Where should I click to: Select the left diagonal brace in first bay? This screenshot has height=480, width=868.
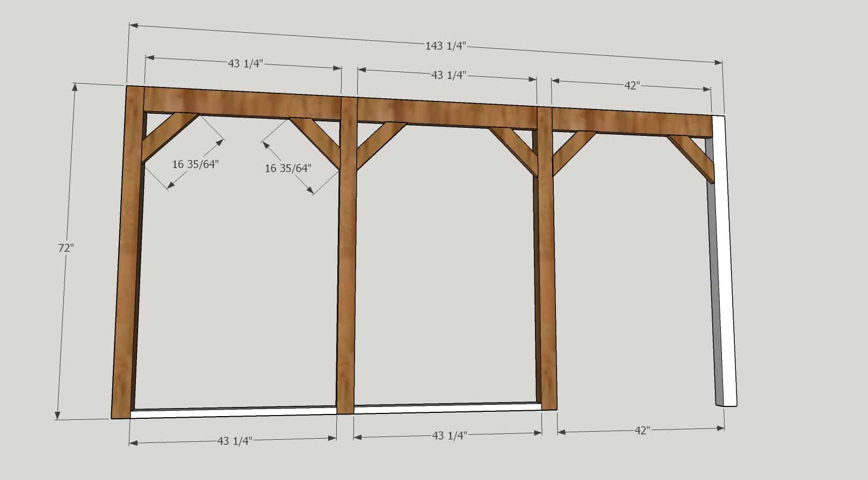coord(170,136)
